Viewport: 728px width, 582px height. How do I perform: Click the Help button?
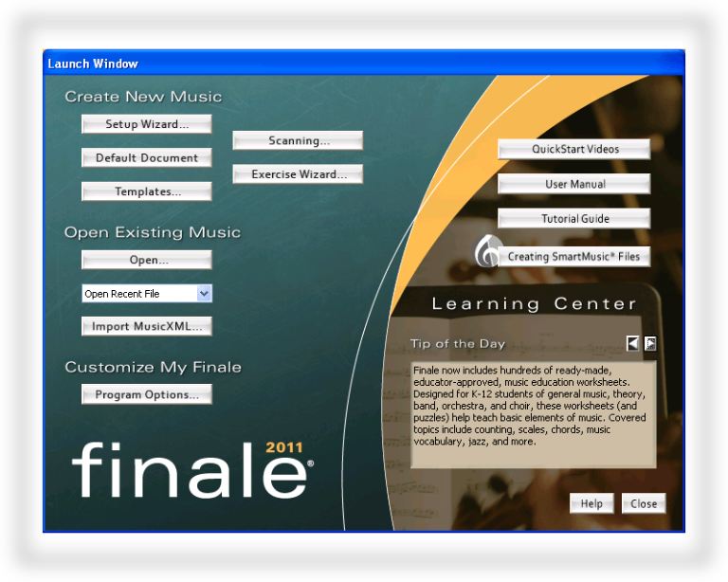coord(591,503)
